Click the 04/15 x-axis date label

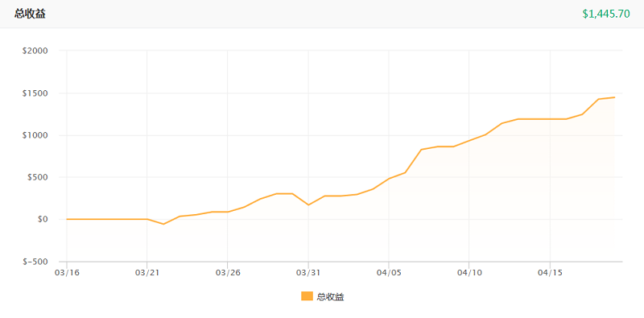tap(550, 272)
